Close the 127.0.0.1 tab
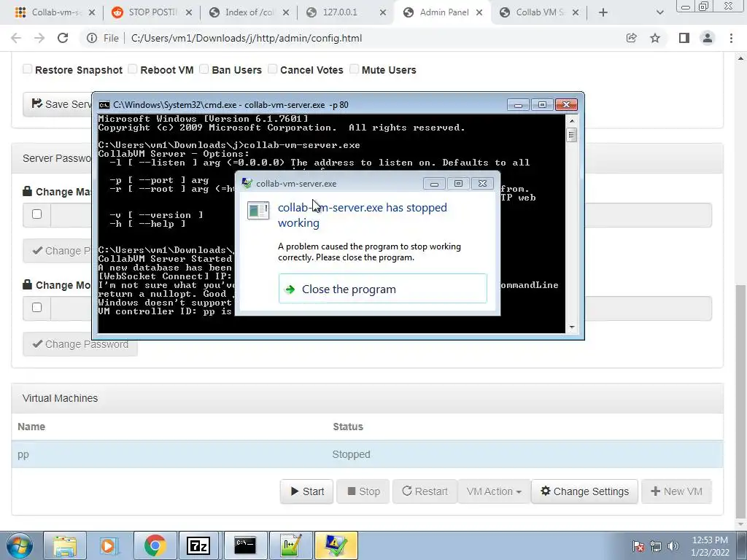747x560 pixels. (382, 12)
